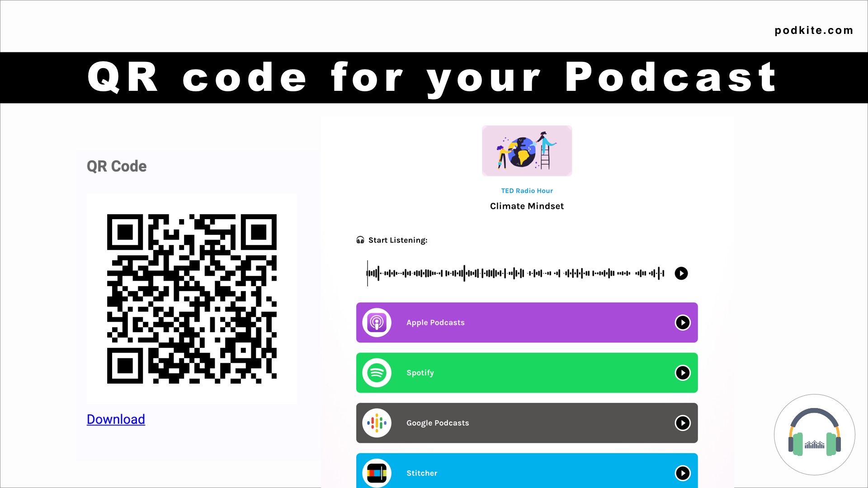Screen dimensions: 868x488
Task: Open the TED Radio Hour podcast page
Action: pyautogui.click(x=527, y=191)
